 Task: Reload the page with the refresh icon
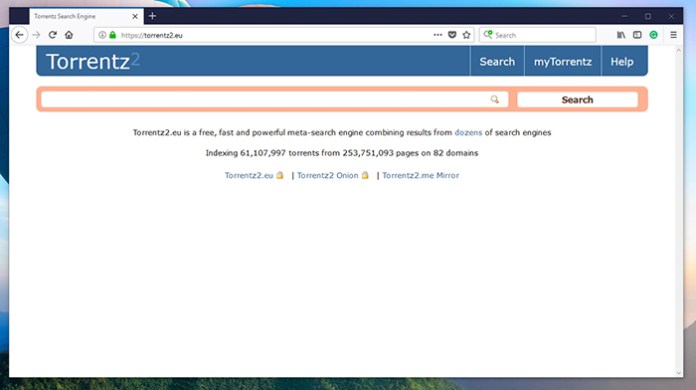pos(52,35)
